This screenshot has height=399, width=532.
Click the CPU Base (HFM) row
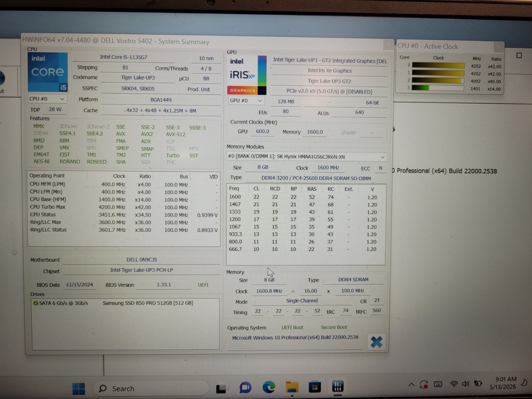(x=123, y=199)
